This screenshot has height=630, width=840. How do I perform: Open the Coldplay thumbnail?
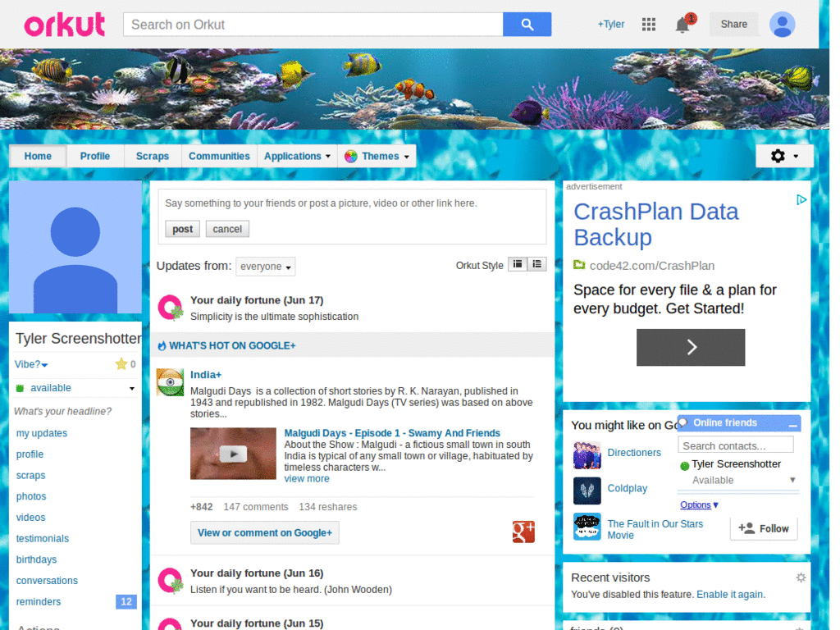tap(587, 491)
